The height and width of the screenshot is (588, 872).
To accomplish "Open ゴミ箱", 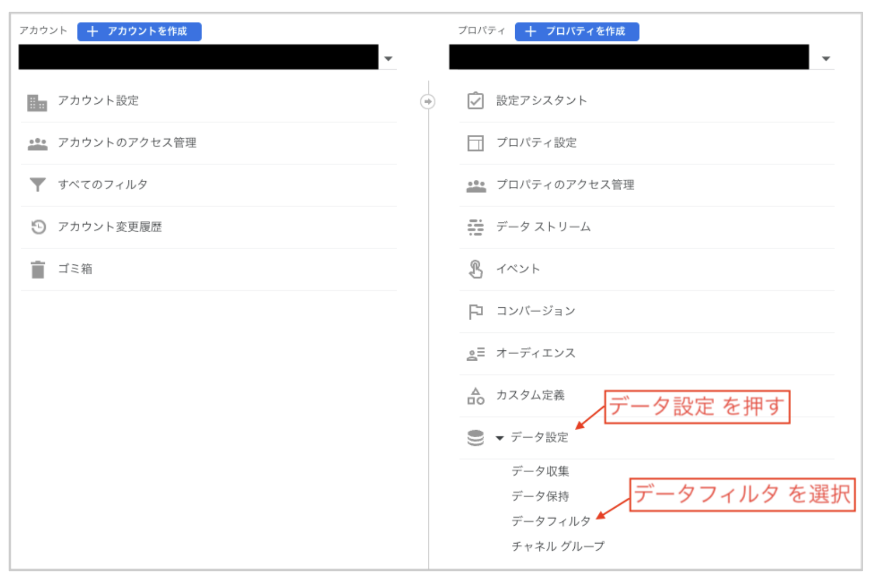I will [x=75, y=269].
